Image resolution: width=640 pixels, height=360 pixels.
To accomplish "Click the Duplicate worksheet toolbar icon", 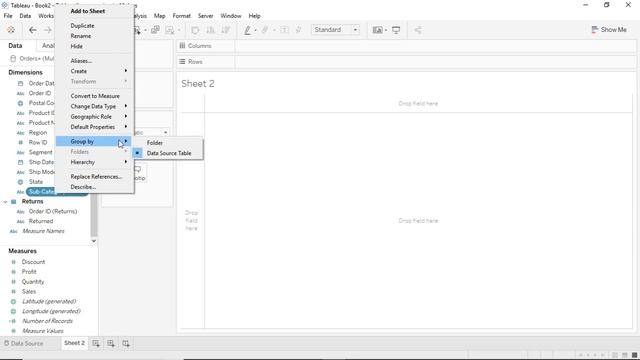I will click(155, 30).
